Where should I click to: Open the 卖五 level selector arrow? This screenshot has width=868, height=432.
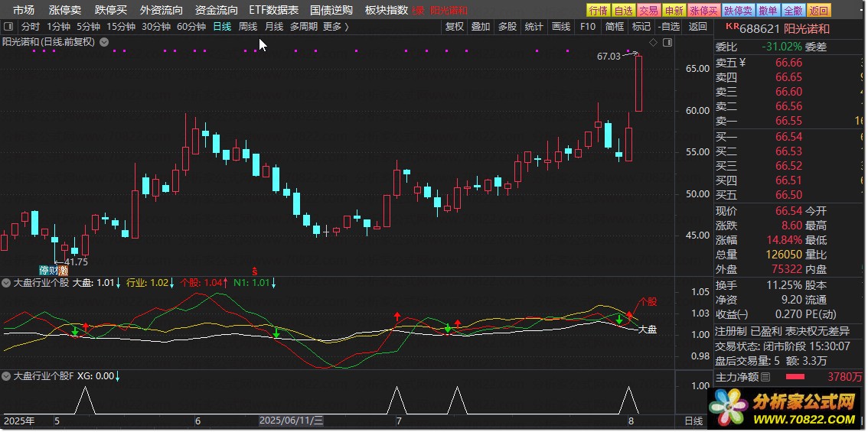[742, 63]
